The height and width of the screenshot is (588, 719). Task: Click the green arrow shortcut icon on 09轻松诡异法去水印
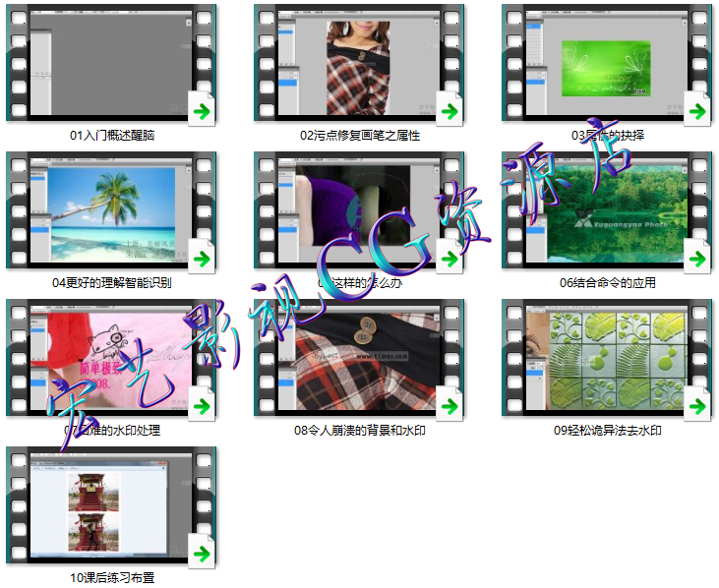pyautogui.click(x=697, y=404)
